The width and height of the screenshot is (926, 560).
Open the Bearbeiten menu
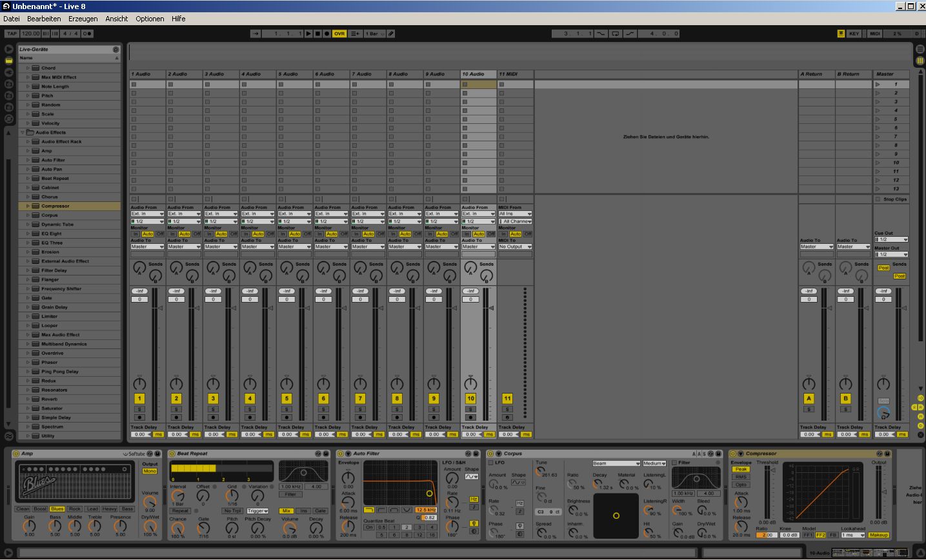tap(44, 19)
